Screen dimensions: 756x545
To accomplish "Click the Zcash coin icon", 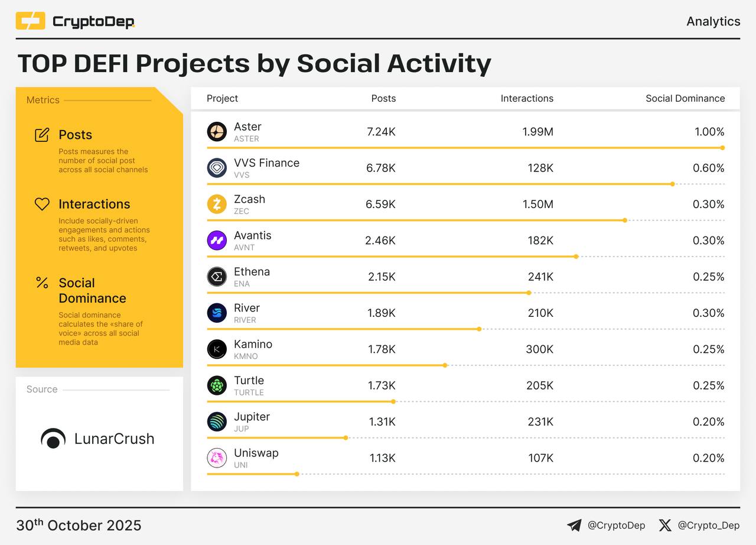I will (217, 204).
